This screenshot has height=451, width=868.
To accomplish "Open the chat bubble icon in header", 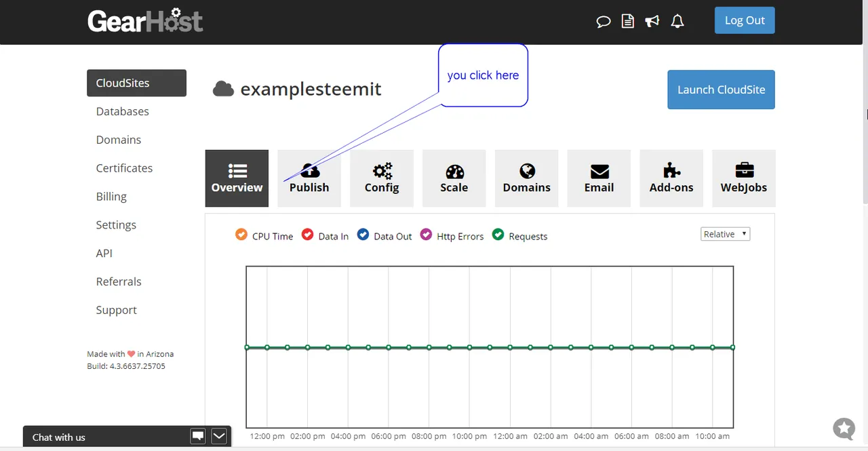I will (x=603, y=22).
